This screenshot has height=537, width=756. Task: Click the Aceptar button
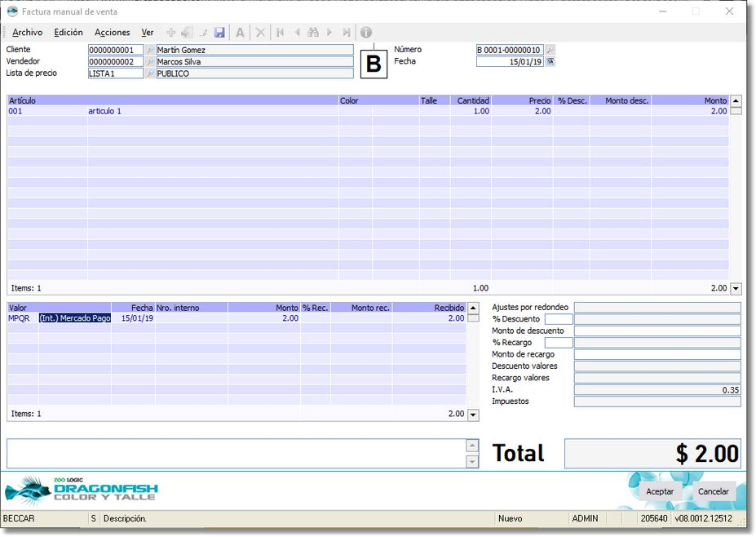click(x=660, y=491)
